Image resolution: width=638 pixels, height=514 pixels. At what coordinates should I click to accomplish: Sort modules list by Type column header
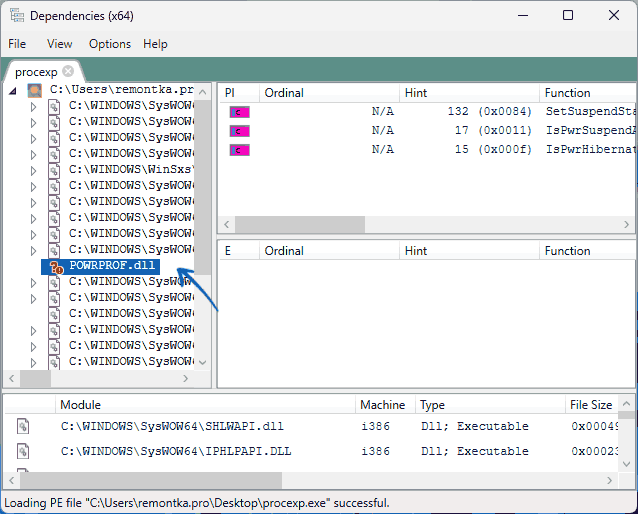pyautogui.click(x=490, y=405)
